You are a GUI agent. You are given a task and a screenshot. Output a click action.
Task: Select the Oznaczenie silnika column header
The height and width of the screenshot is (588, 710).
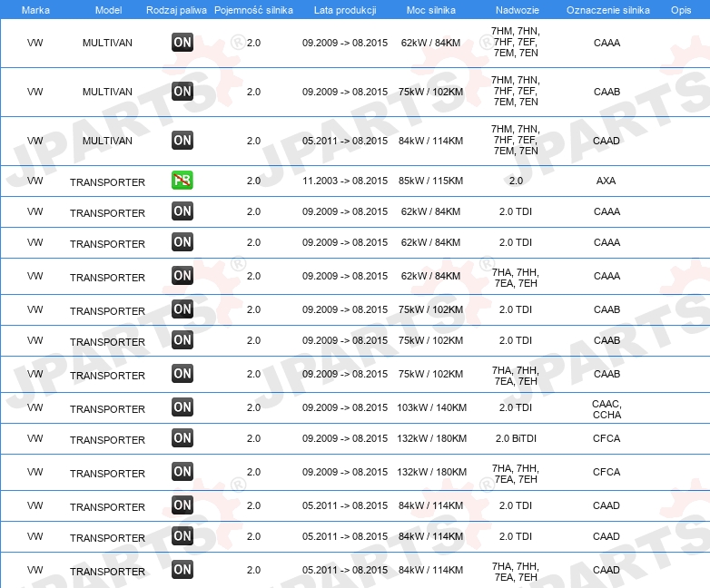click(x=608, y=10)
